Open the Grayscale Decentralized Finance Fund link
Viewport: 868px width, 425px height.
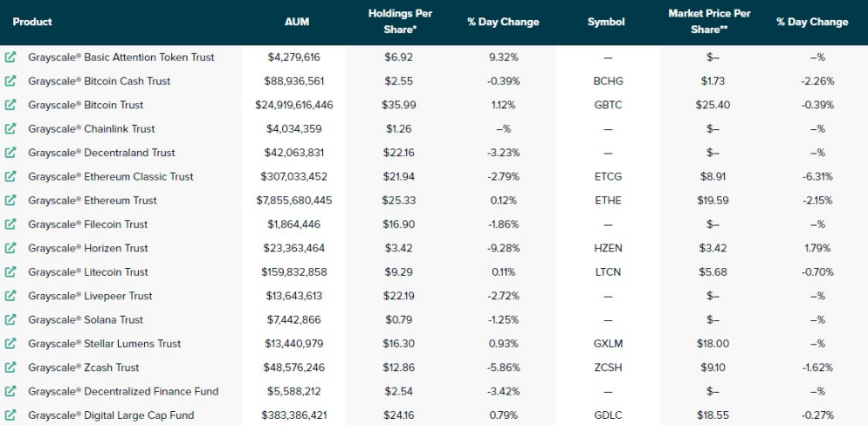coord(123,391)
